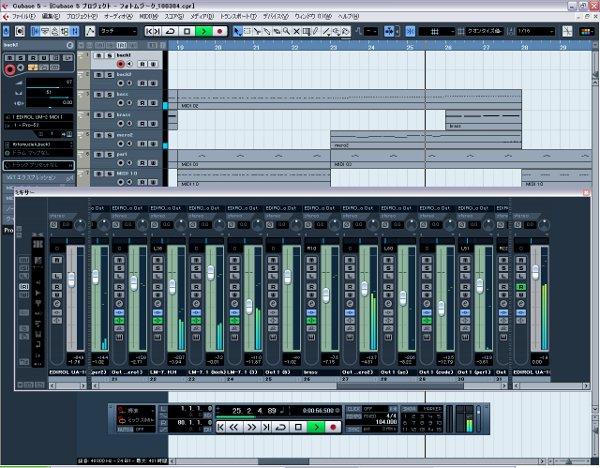Screen dimensions: 600x468
Task: Solo track 2 in track list
Action: [109, 75]
